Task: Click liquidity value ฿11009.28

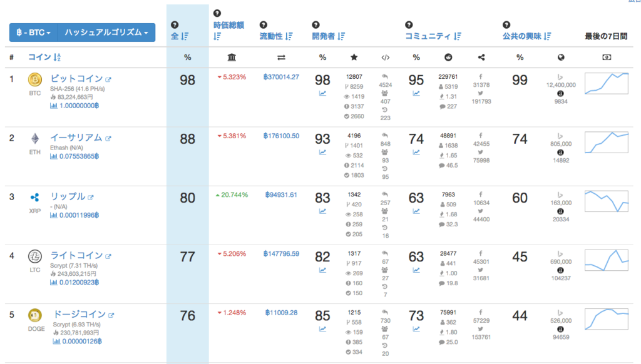Action: point(281,313)
